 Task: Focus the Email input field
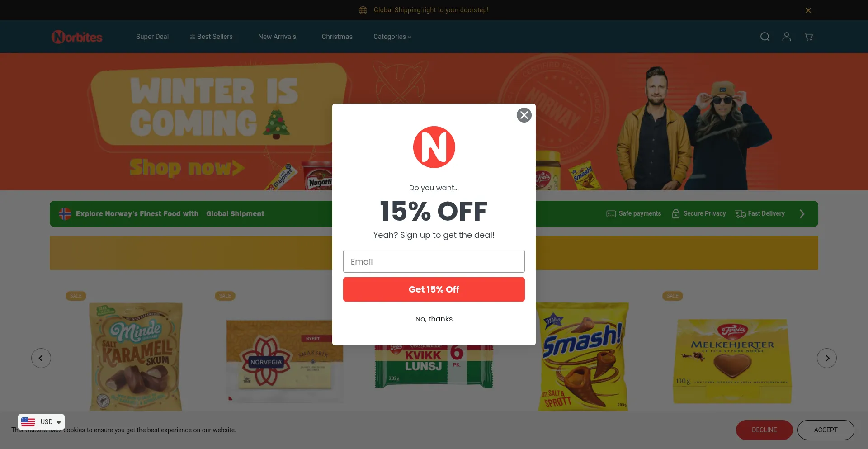434,261
